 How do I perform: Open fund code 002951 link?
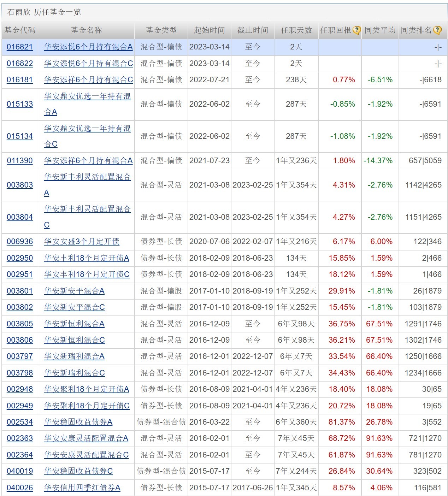pyautogui.click(x=20, y=274)
